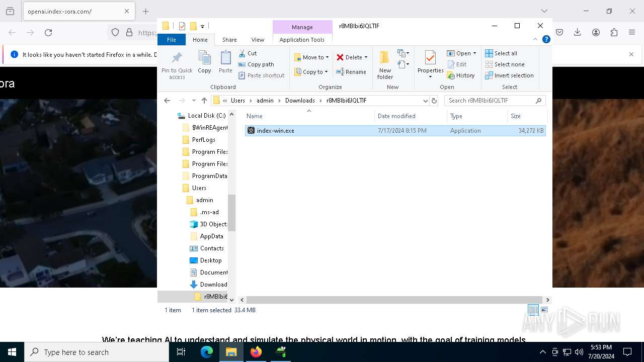
Task: Open Task View on taskbar
Action: [182, 352]
